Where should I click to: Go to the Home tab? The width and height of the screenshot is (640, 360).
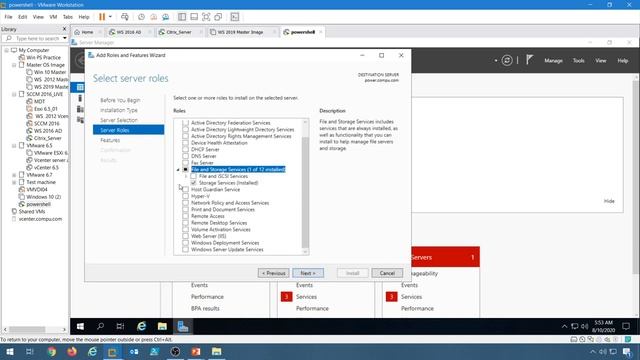click(x=87, y=32)
